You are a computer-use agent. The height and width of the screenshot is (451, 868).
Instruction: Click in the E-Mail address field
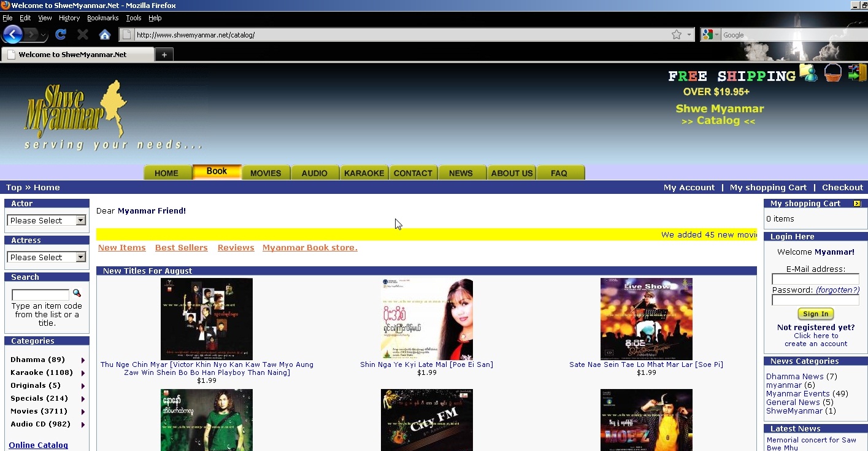coord(815,279)
